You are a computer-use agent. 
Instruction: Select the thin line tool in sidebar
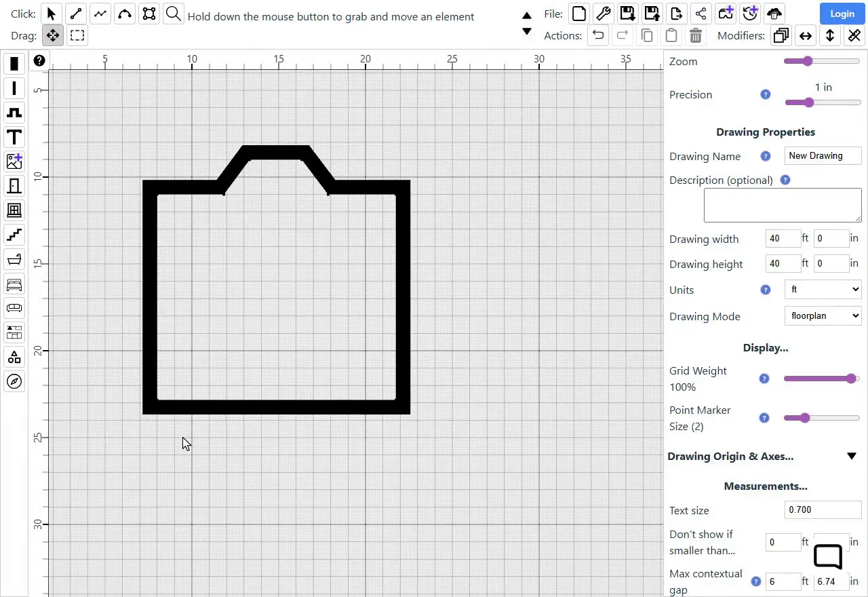tap(14, 88)
